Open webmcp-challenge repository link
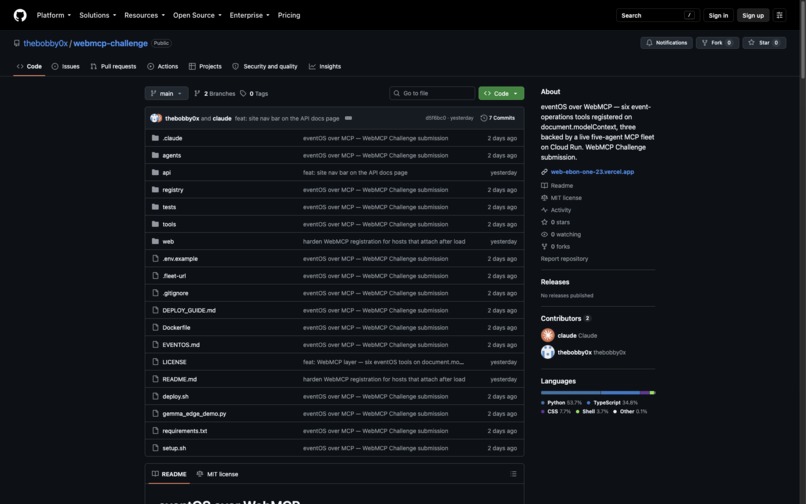The width and height of the screenshot is (806, 504). [111, 43]
